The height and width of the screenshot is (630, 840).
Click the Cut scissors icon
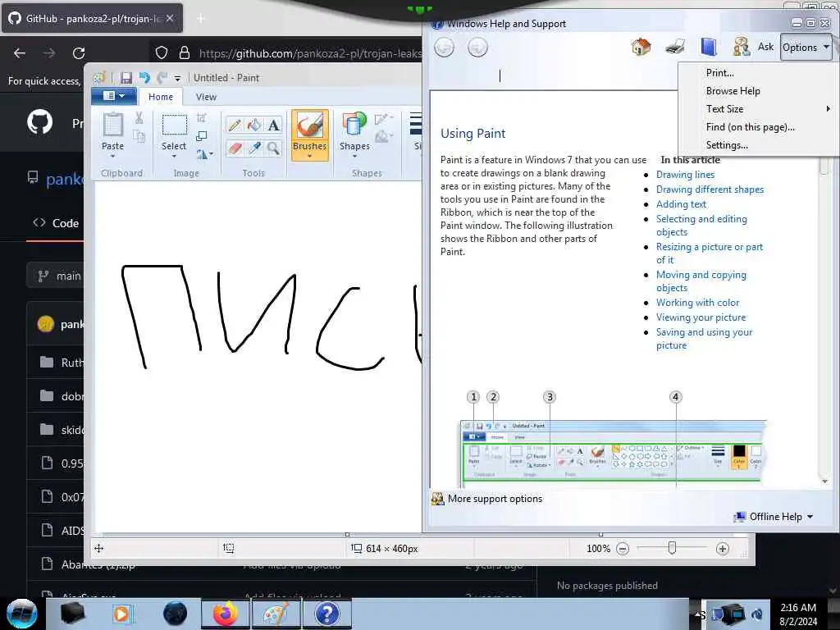[x=139, y=118]
